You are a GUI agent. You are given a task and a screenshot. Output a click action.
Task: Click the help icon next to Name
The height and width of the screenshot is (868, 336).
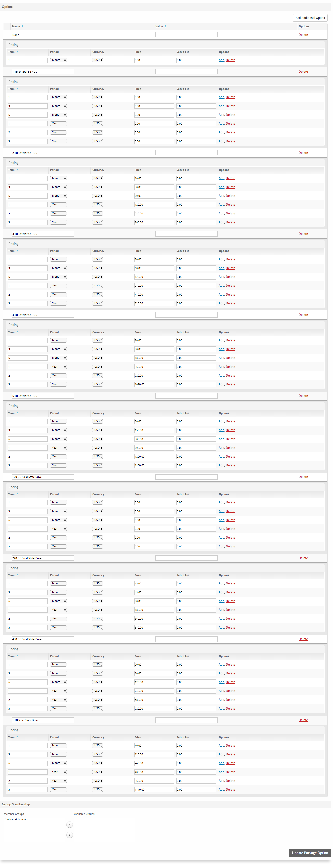click(x=23, y=27)
